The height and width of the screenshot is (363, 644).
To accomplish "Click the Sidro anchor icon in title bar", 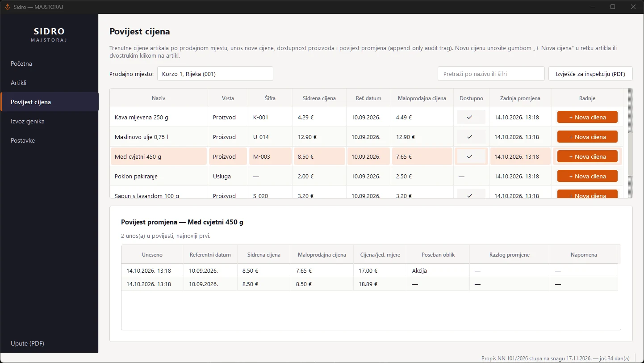I will [x=7, y=7].
